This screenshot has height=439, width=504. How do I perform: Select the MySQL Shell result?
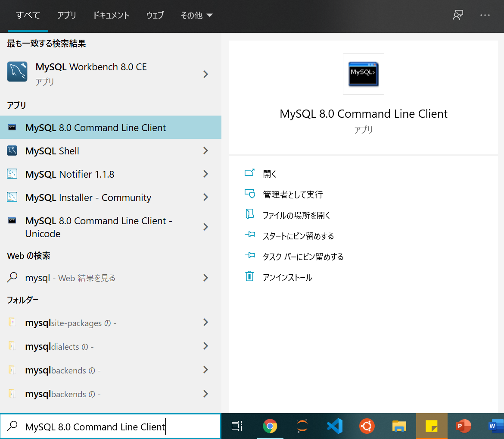point(111,151)
